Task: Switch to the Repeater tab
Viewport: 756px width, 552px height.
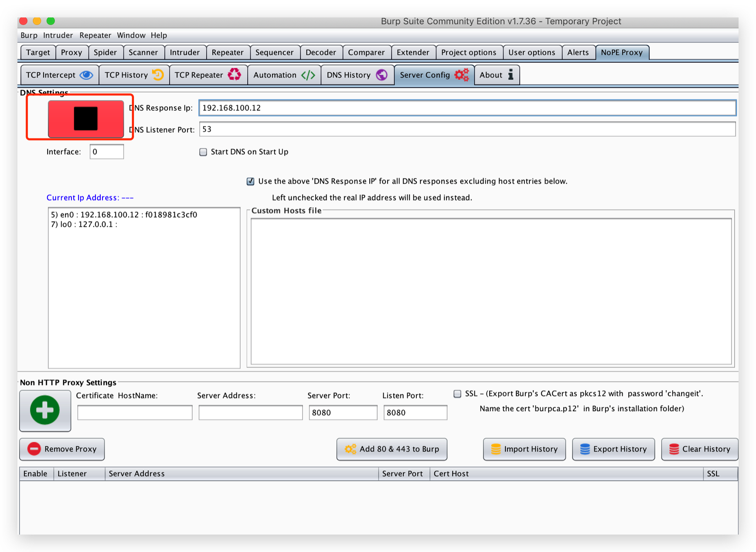Action: [x=228, y=52]
